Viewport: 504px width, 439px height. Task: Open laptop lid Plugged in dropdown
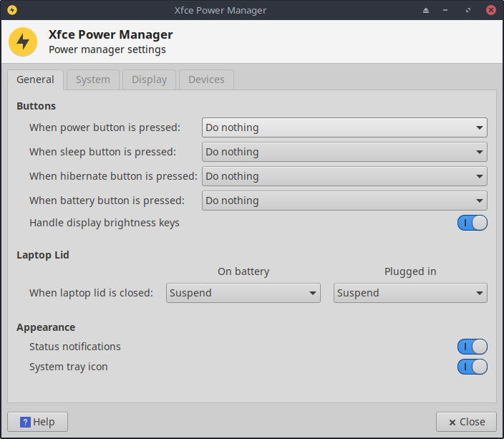[410, 293]
